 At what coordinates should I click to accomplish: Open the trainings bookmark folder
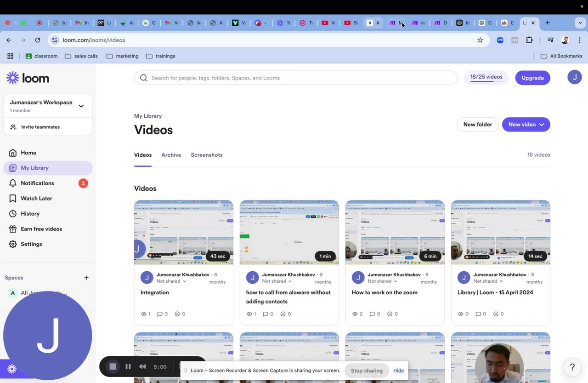[160, 56]
